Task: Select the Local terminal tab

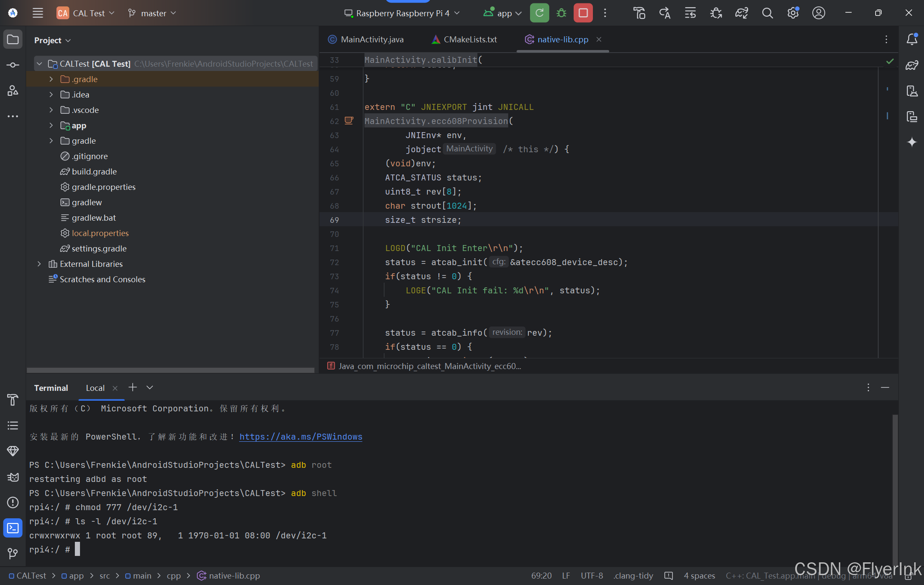Action: coord(95,388)
